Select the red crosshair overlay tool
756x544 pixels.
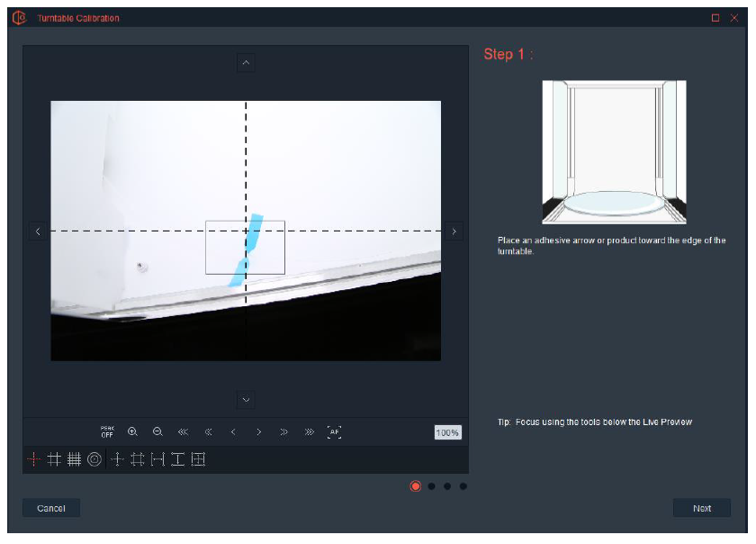[x=34, y=459]
